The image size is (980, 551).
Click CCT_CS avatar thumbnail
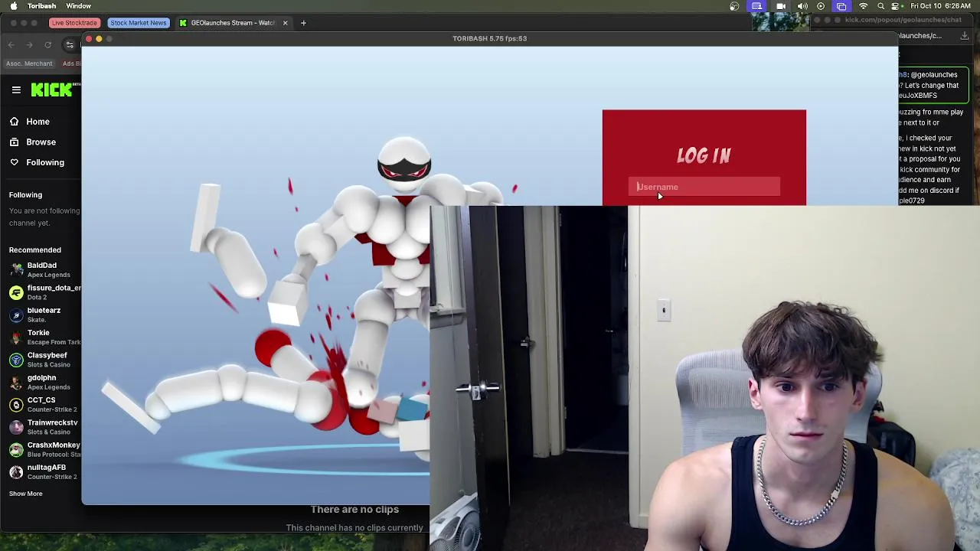[16, 404]
